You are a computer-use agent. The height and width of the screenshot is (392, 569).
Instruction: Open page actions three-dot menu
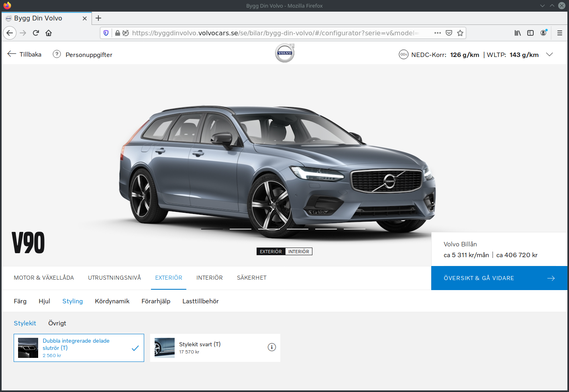[438, 33]
